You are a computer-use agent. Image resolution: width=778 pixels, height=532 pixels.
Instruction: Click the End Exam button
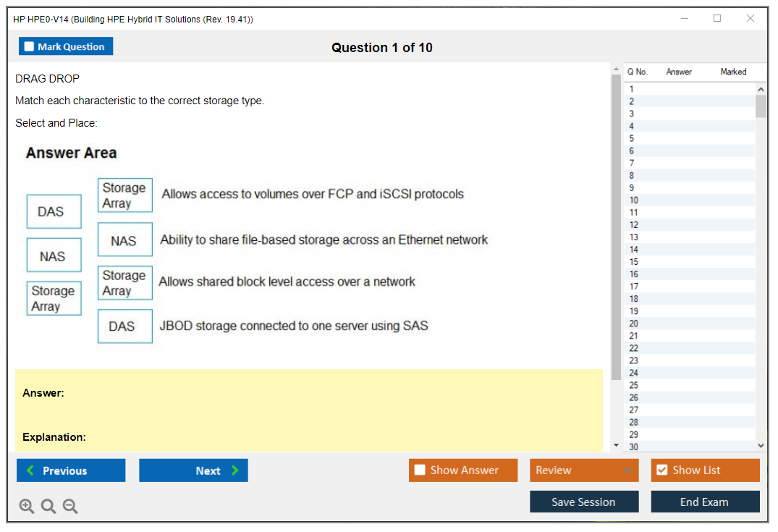(704, 502)
